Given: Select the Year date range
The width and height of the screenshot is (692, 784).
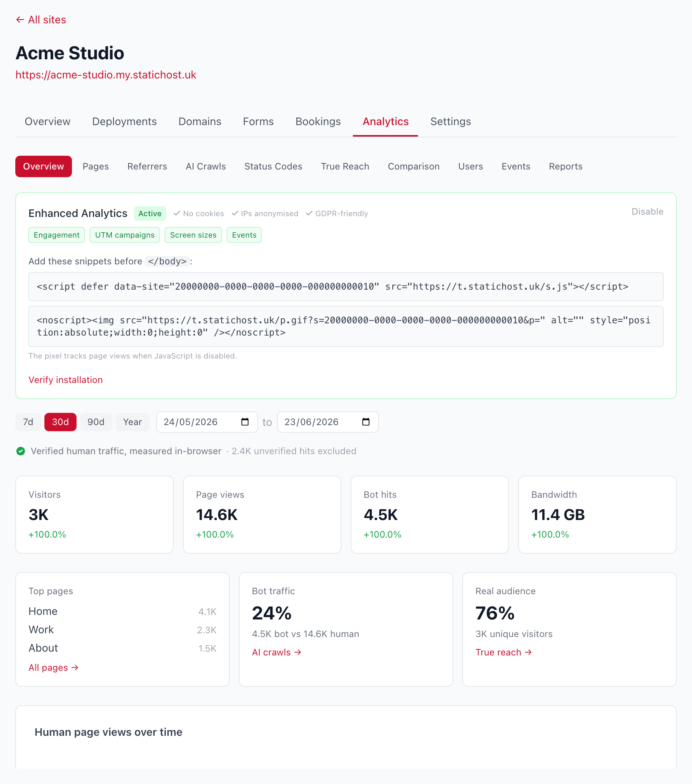Looking at the screenshot, I should coord(132,422).
